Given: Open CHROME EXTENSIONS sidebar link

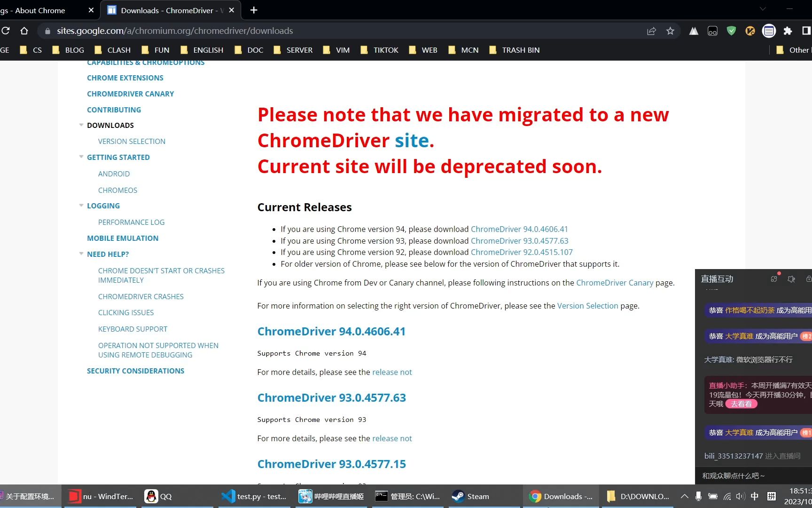Looking at the screenshot, I should pos(125,78).
